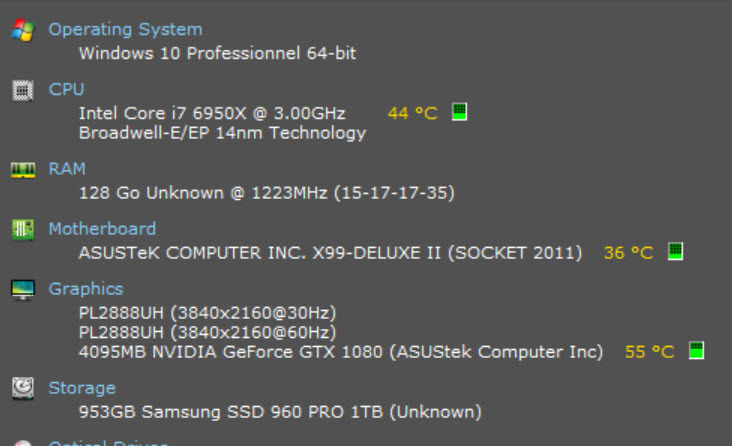Click the 36 °C motherboard temperature reading
Viewport: 732px width, 446px height.
[628, 253]
